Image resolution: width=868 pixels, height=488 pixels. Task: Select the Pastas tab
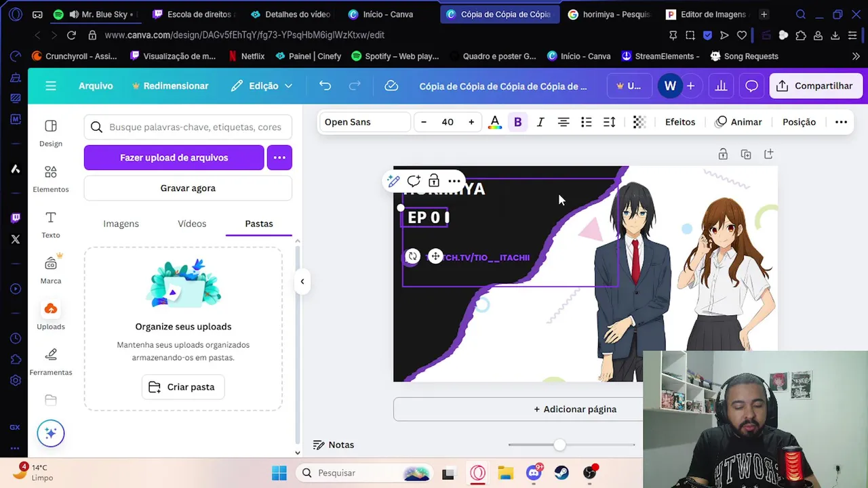[x=259, y=224]
